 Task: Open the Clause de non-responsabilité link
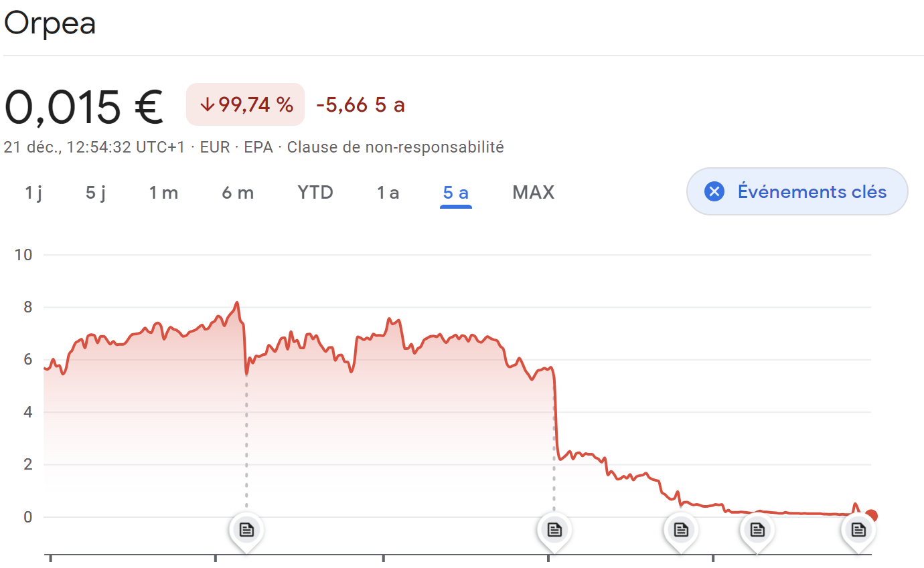[x=395, y=147]
